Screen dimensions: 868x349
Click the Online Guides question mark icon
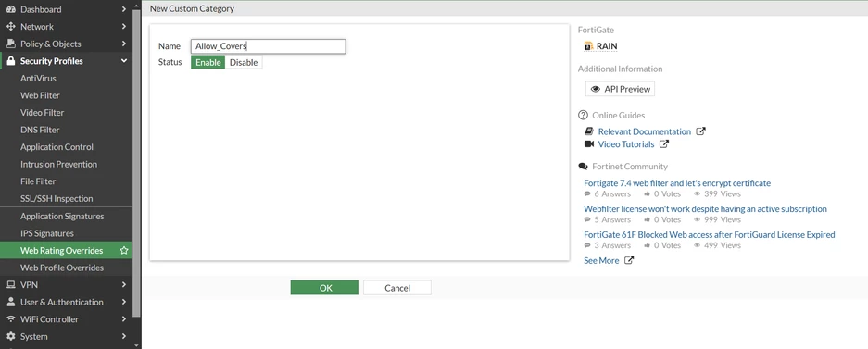pyautogui.click(x=583, y=115)
